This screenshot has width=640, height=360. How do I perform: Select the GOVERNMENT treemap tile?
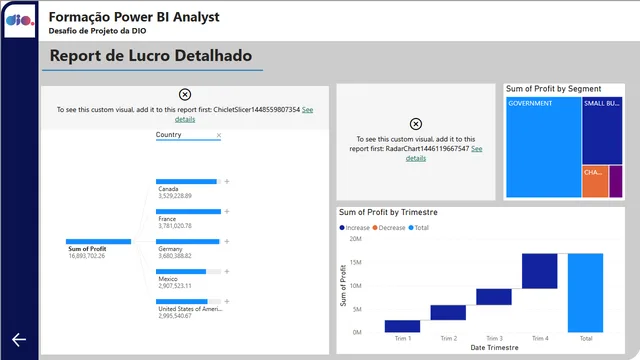pos(543,147)
